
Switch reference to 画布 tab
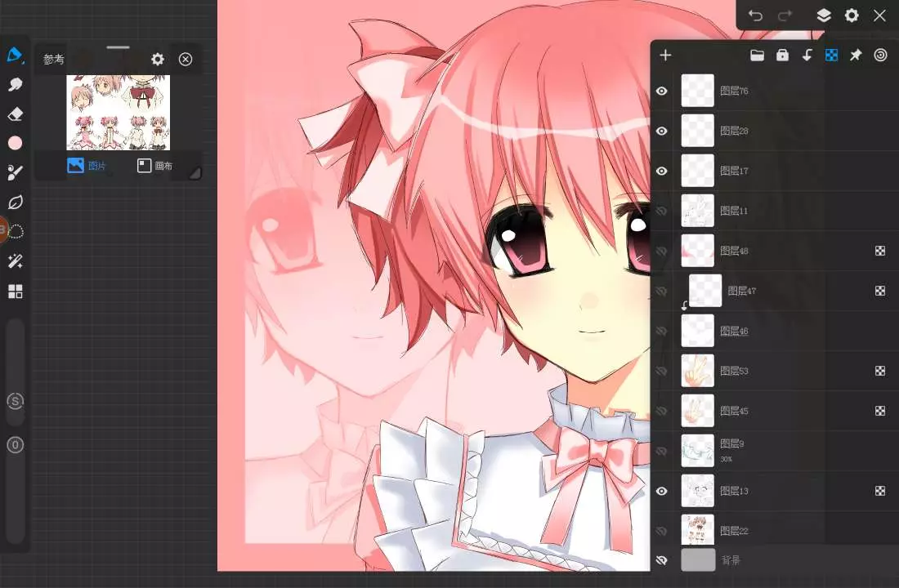pyautogui.click(x=154, y=166)
